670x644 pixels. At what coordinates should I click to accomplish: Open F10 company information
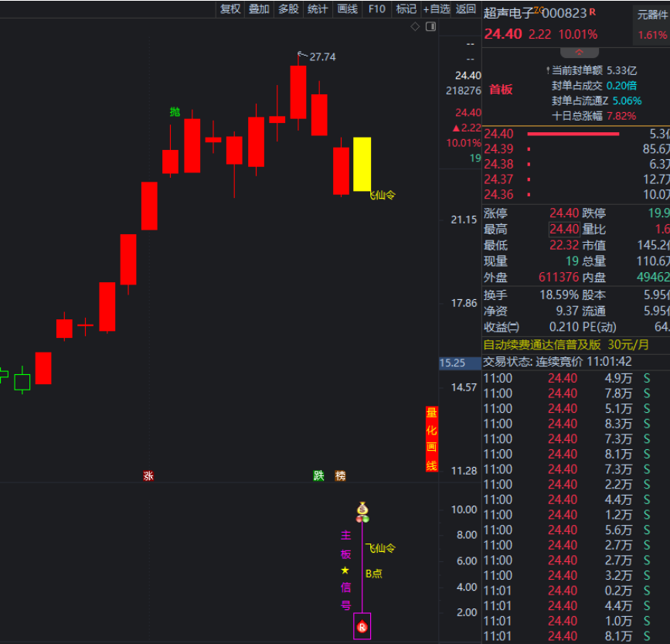(377, 9)
